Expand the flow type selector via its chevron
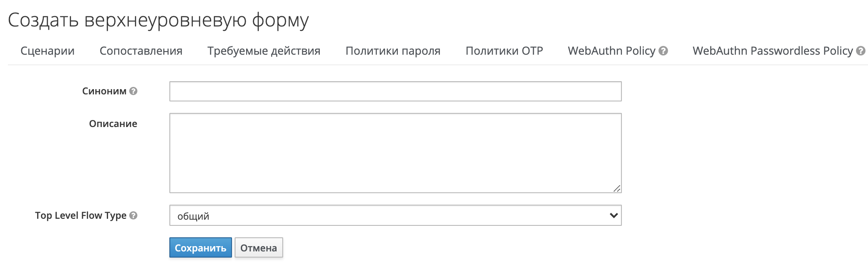Viewport: 868px width, 277px height. tap(613, 215)
